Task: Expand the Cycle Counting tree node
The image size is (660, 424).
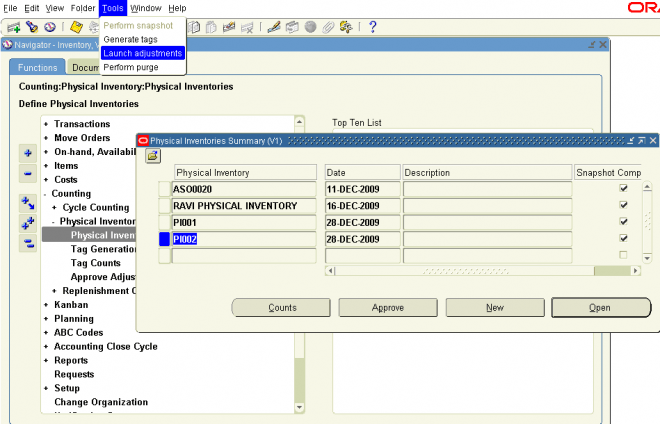Action: coord(54,208)
